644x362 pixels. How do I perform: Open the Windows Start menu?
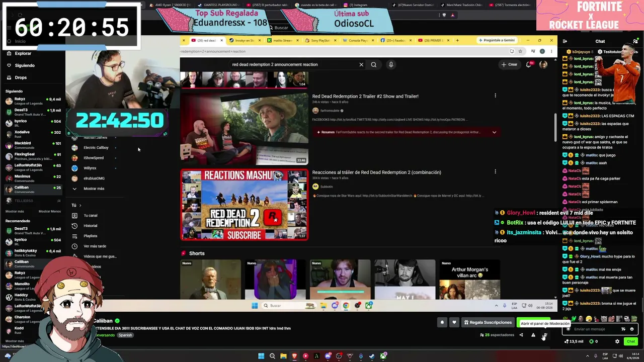point(261,356)
